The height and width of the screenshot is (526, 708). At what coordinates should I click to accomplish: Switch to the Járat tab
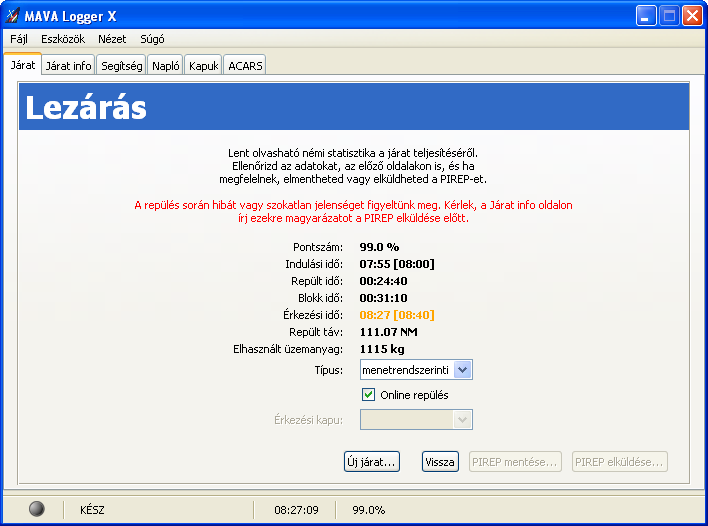pyautogui.click(x=23, y=65)
